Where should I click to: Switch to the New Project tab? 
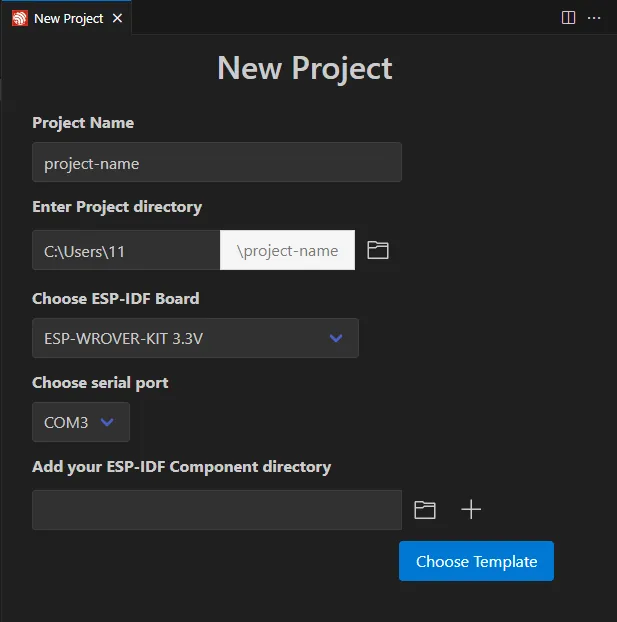68,18
